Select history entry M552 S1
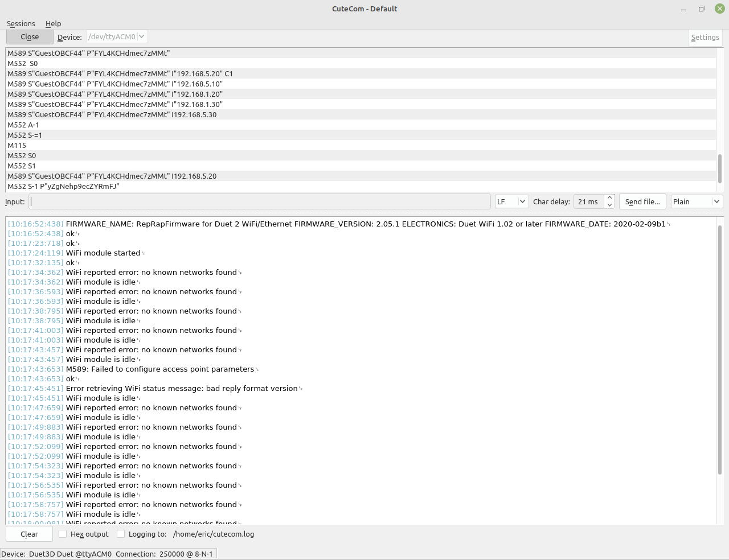729x560 pixels. (361, 166)
